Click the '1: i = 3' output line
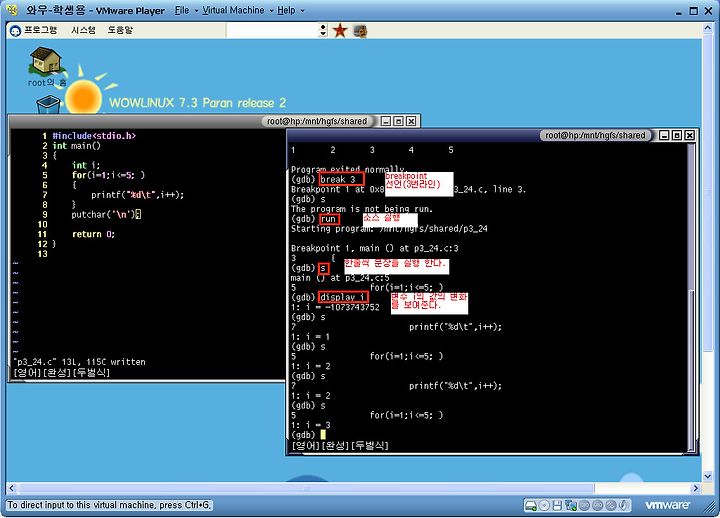 (x=310, y=425)
